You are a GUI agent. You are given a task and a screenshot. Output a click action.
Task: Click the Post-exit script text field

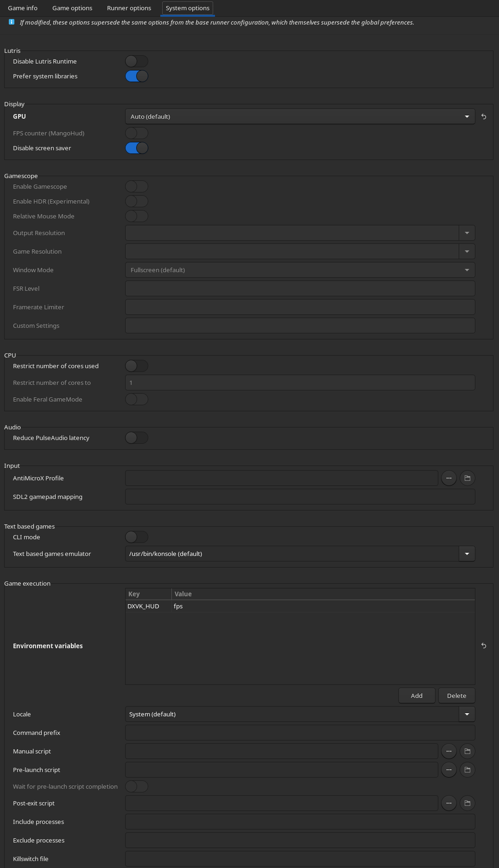[x=282, y=803]
